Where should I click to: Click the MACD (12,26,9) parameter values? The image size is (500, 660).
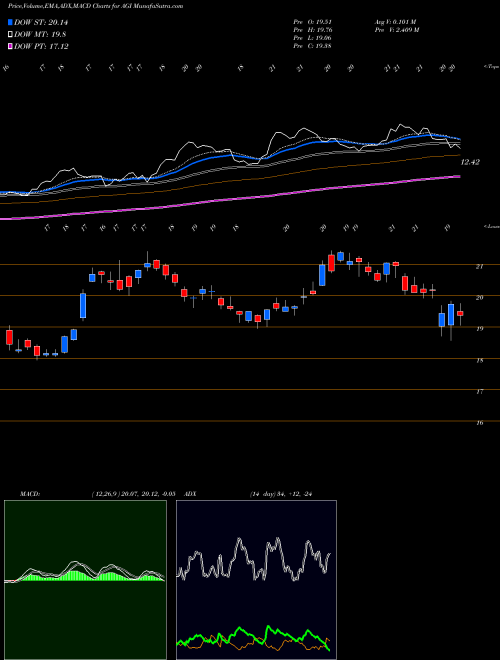coord(133,494)
